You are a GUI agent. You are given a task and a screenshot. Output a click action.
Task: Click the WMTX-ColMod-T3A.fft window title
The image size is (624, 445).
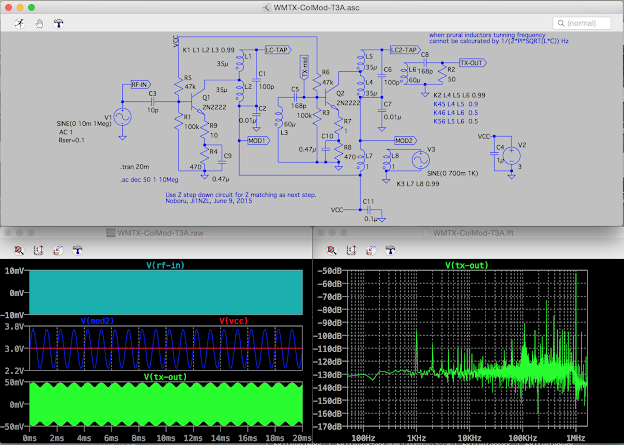click(x=473, y=233)
